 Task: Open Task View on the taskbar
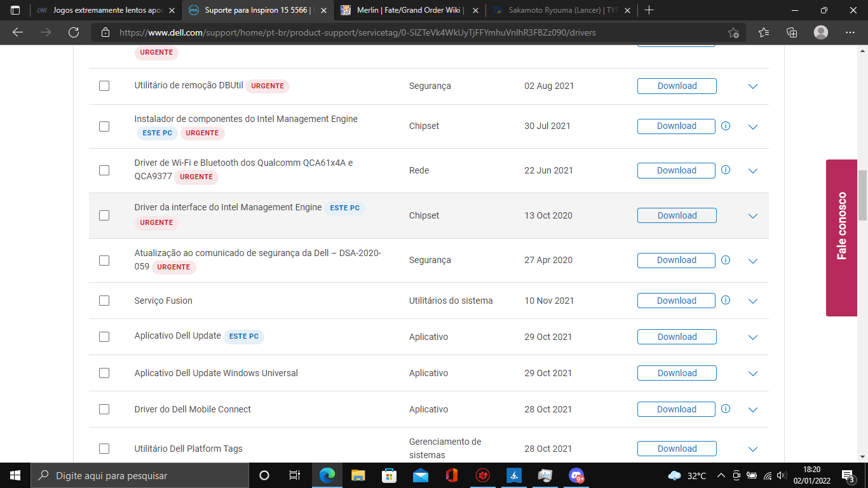(x=295, y=475)
